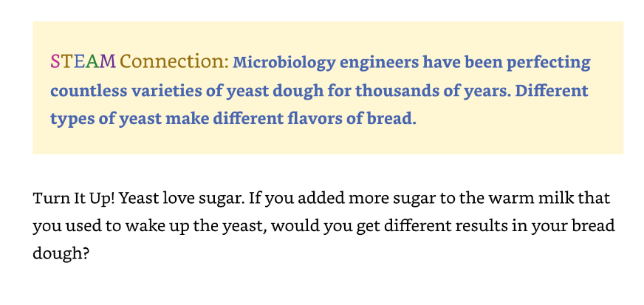Click the word Connection: in the heading
Viewport: 644px width, 305px height.
point(174,61)
